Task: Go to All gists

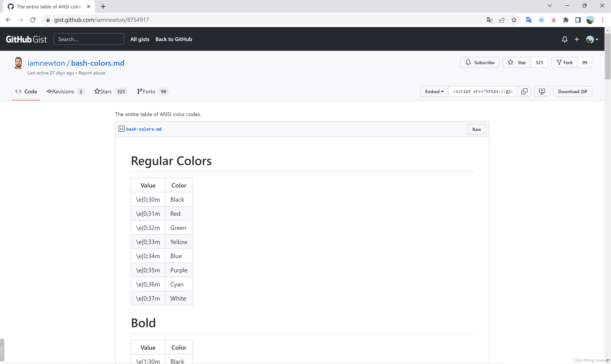Action: [x=140, y=39]
